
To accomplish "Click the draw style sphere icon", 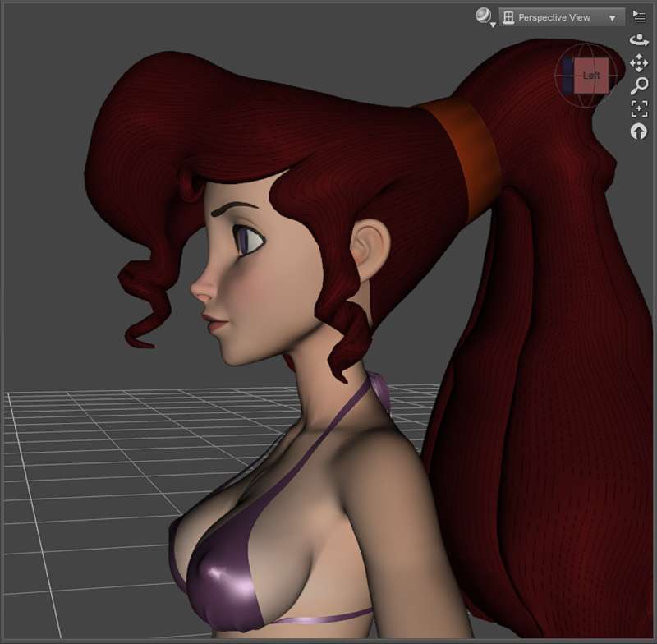I will [483, 16].
